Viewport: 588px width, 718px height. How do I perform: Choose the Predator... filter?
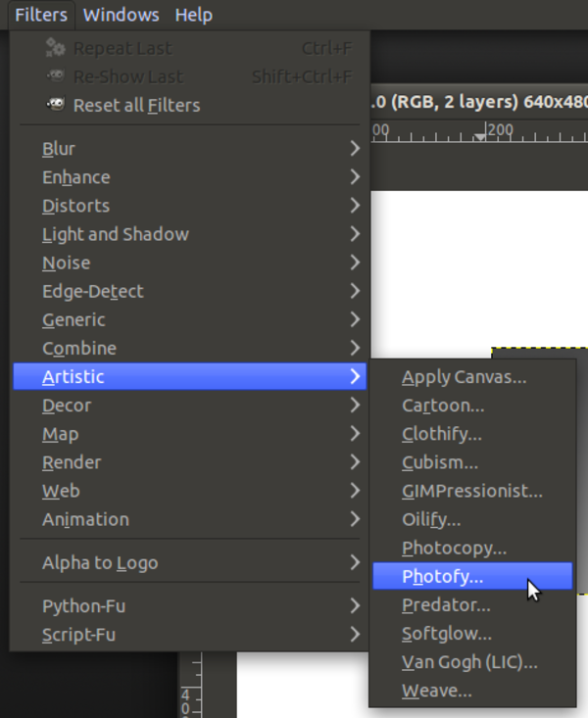point(472,605)
